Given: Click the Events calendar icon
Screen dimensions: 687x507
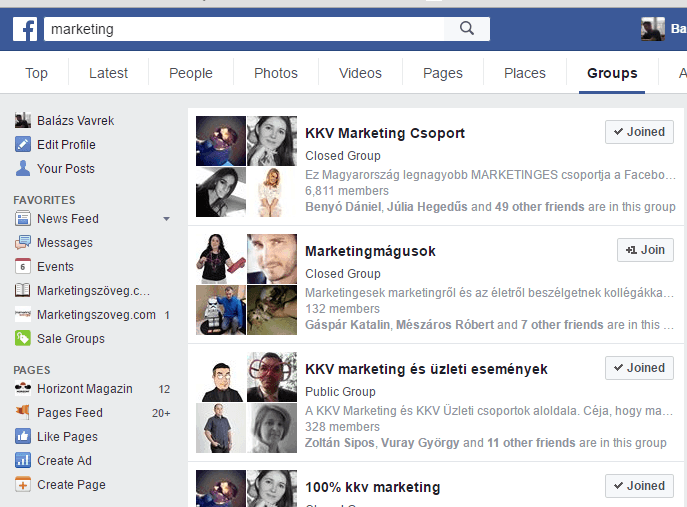Looking at the screenshot, I should pyautogui.click(x=23, y=266).
